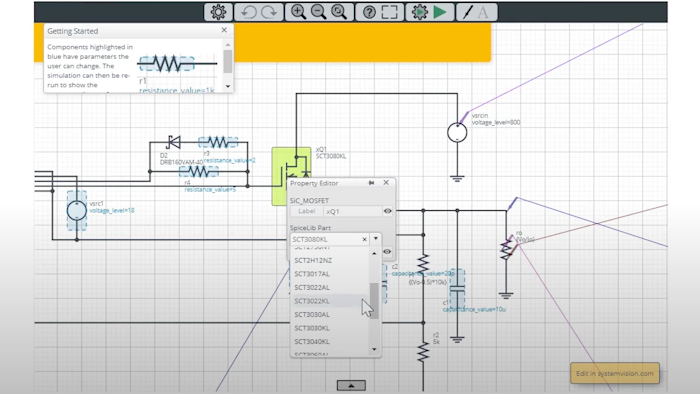Screen dimensions: 700x394
Task: Zoom out of the schematic
Action: coord(318,12)
